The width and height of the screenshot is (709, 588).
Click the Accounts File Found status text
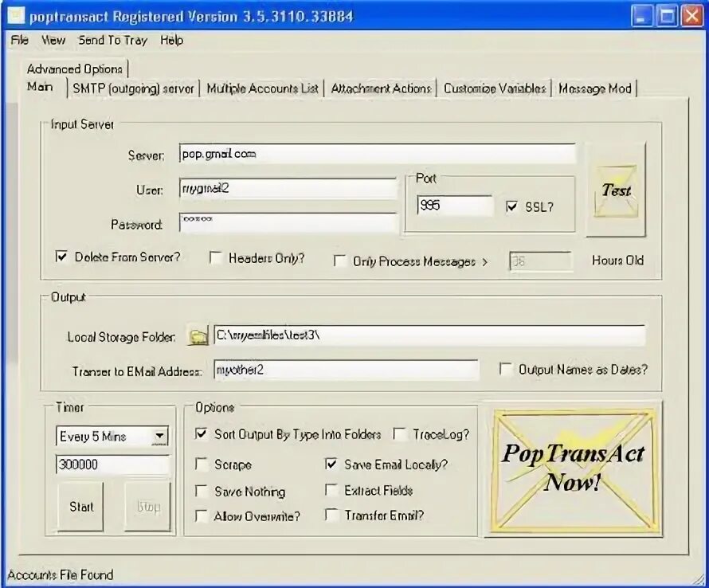pyautogui.click(x=60, y=575)
